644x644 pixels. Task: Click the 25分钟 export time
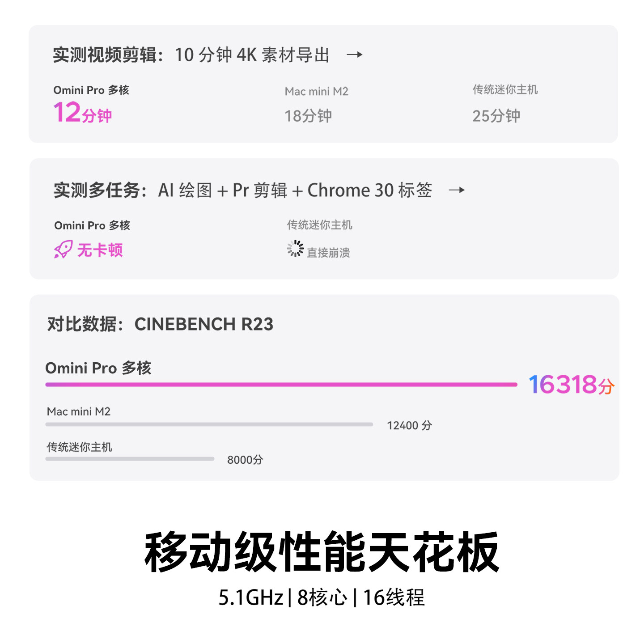click(x=496, y=116)
